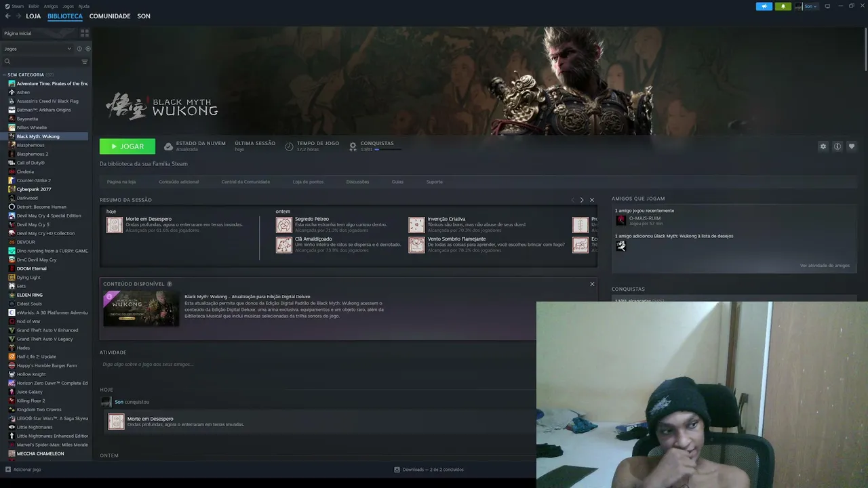
Task: Open Segredo Pétreo achievement icon
Action: pos(284,225)
